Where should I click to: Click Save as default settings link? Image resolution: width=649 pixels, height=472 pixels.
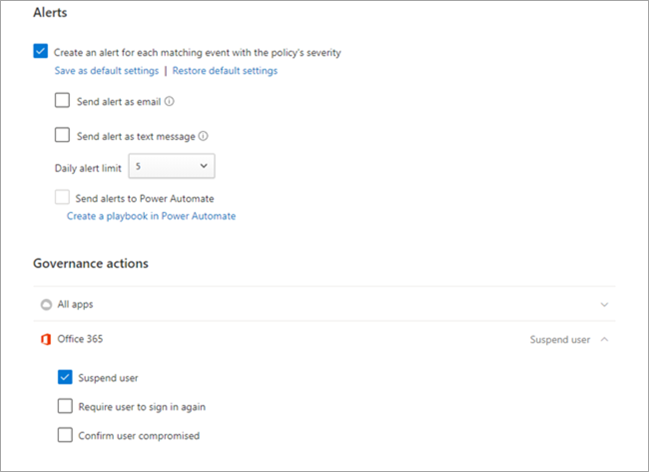click(106, 71)
